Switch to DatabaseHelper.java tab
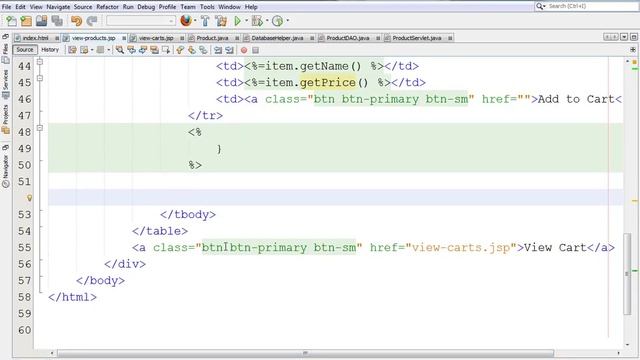The height and width of the screenshot is (360, 640). point(277,38)
